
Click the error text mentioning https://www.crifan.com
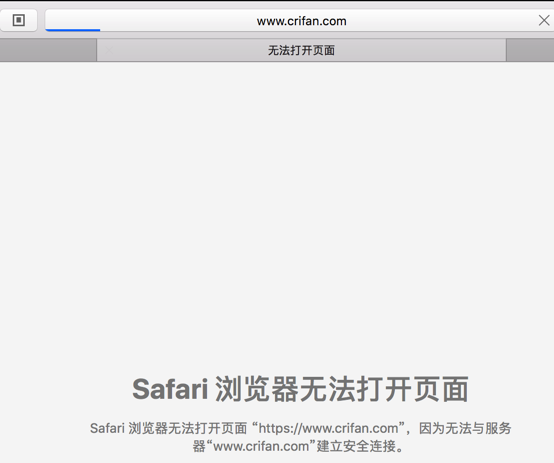[x=301, y=437]
